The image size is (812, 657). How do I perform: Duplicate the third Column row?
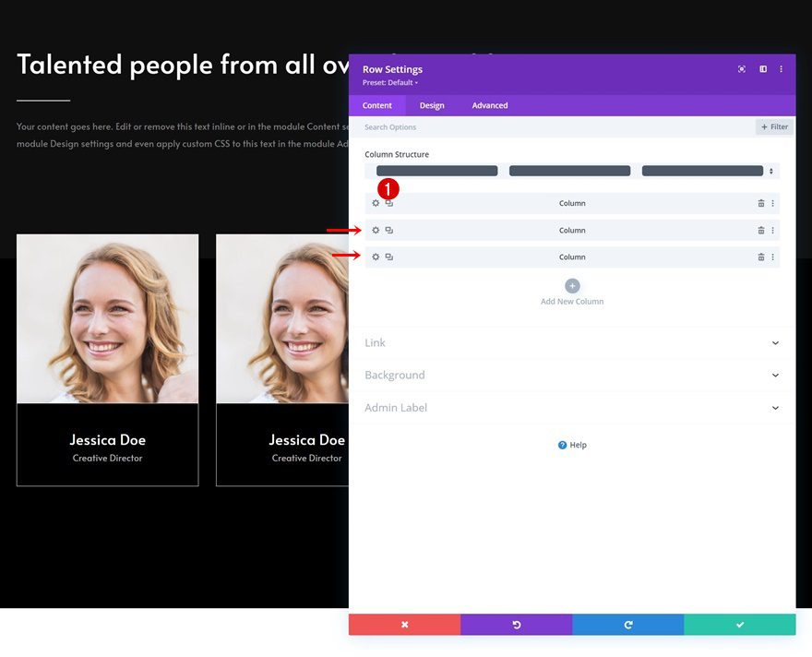click(x=388, y=257)
